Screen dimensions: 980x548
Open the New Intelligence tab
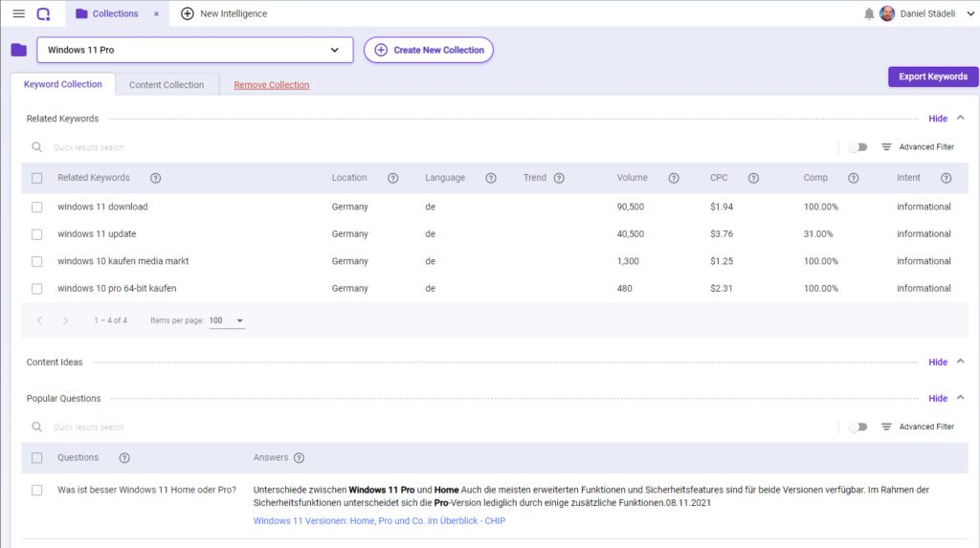click(x=224, y=13)
